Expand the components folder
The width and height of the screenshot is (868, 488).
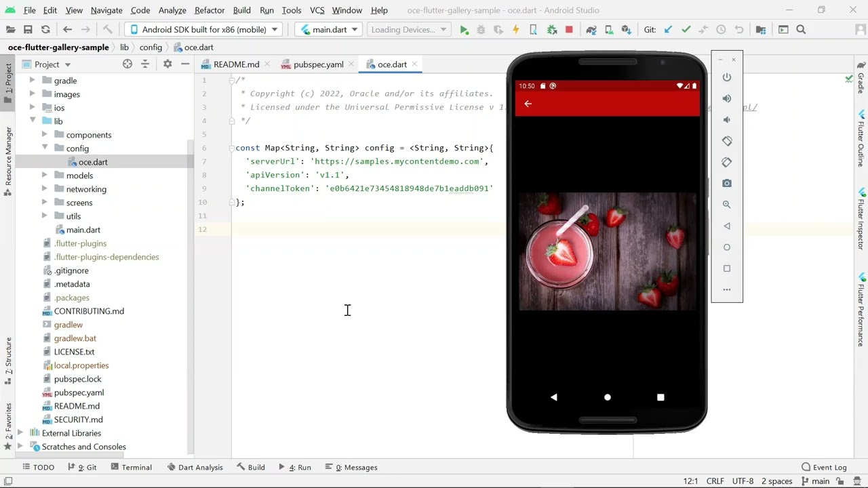[x=44, y=135]
